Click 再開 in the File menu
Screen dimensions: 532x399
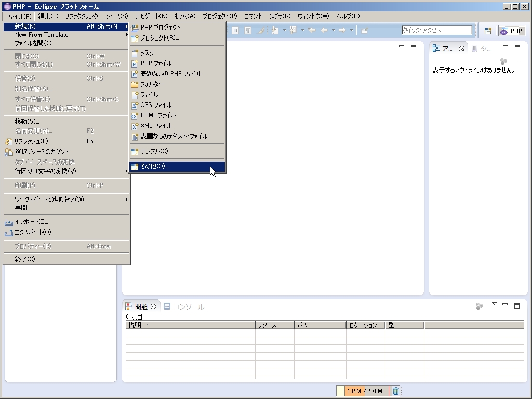tap(66, 207)
